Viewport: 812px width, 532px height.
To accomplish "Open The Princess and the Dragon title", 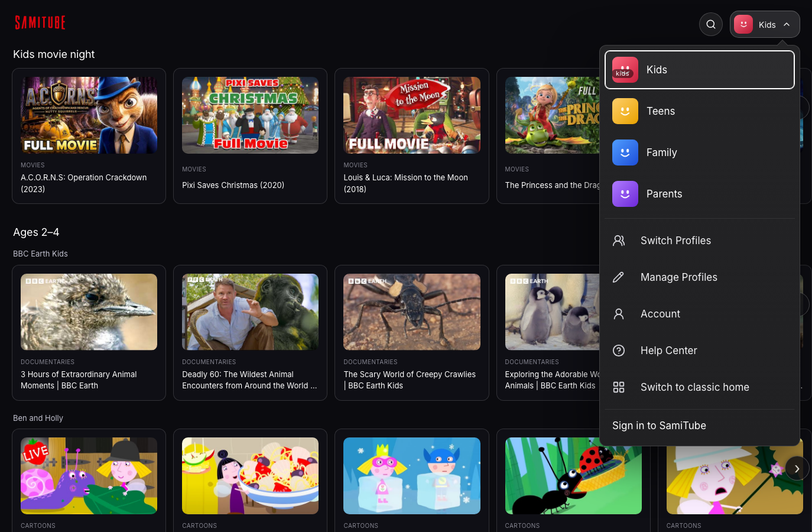I will [x=553, y=185].
